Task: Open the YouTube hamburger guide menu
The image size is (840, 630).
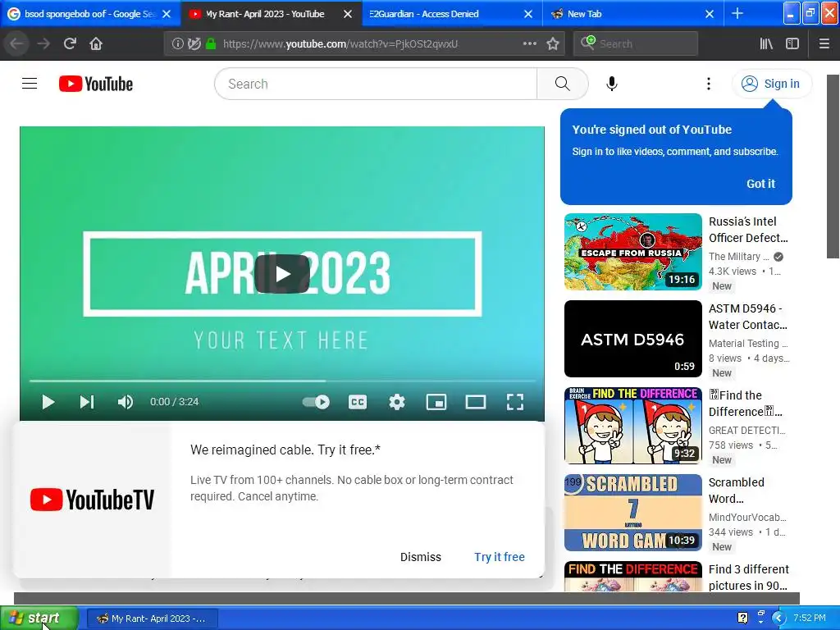Action: point(30,84)
